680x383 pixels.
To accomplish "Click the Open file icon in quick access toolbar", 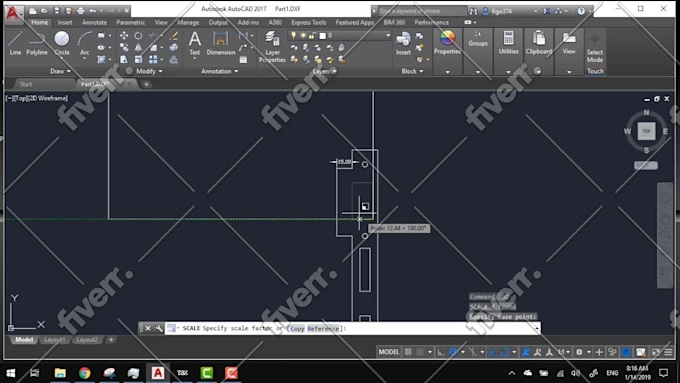I will pyautogui.click(x=45, y=10).
